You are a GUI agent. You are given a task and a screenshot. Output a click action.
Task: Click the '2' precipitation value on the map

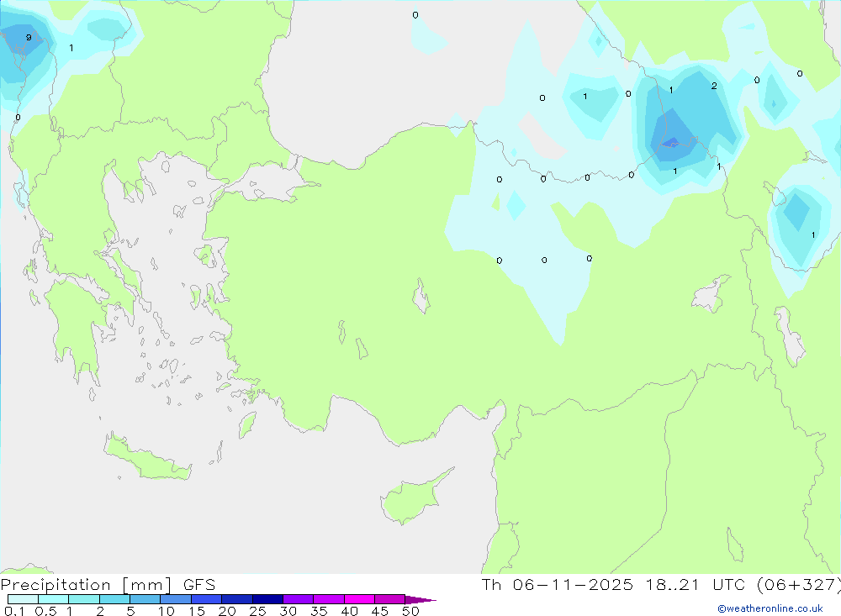click(714, 86)
